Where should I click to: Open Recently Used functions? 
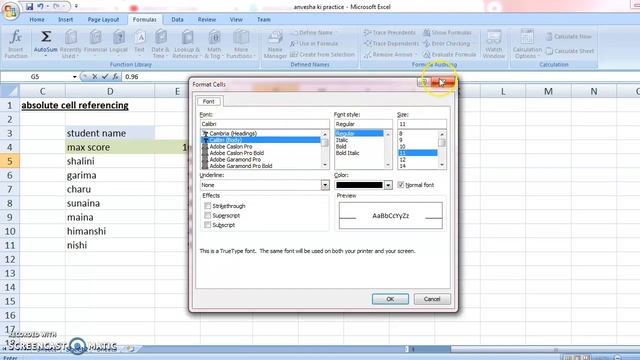pos(71,44)
